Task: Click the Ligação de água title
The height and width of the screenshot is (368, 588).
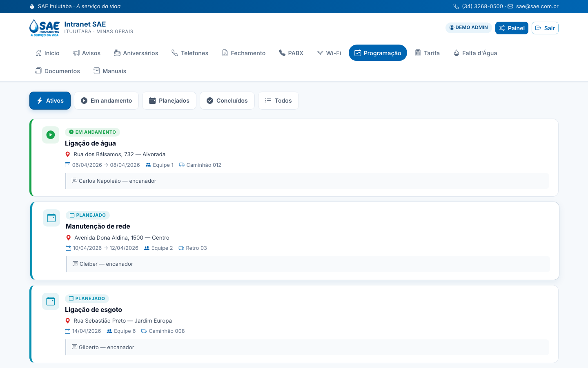Action: tap(90, 143)
